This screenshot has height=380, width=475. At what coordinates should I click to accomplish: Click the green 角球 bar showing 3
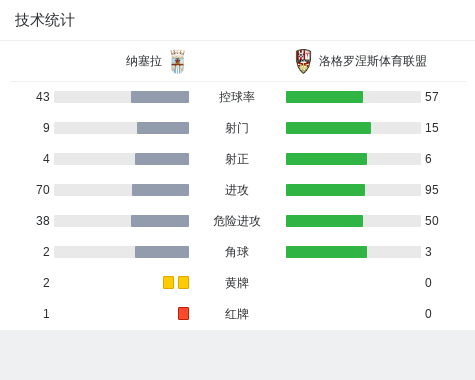[326, 252]
